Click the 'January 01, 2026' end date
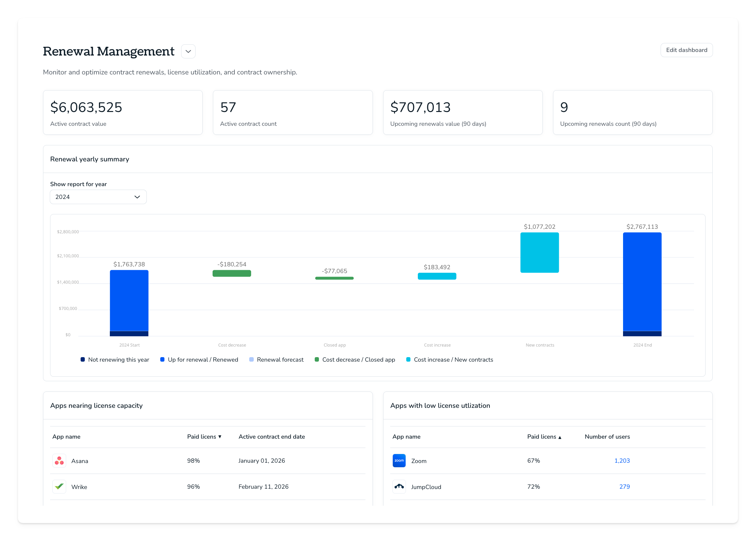The image size is (756, 541). (262, 461)
